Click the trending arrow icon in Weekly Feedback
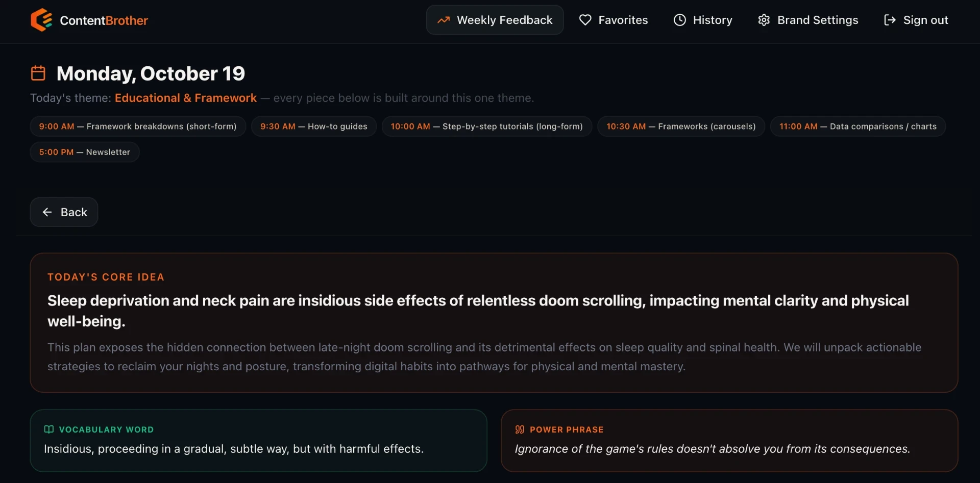Viewport: 980px width, 483px height. (444, 20)
